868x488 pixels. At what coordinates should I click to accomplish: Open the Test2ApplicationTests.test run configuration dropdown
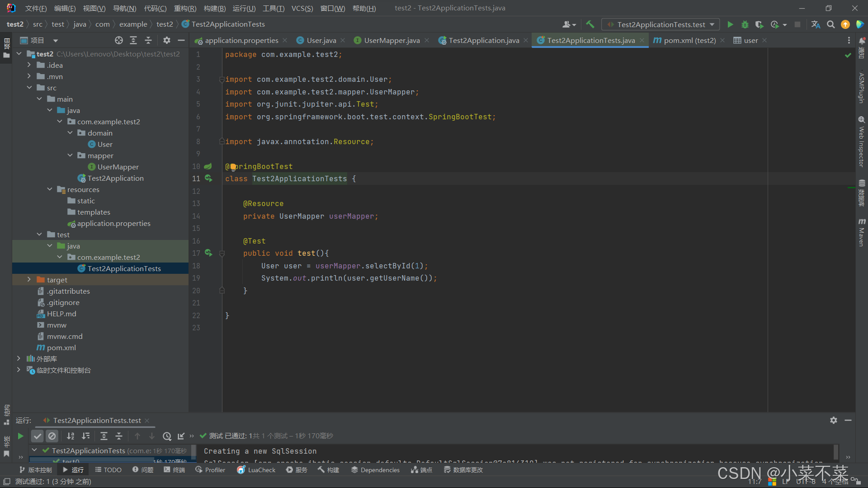660,24
